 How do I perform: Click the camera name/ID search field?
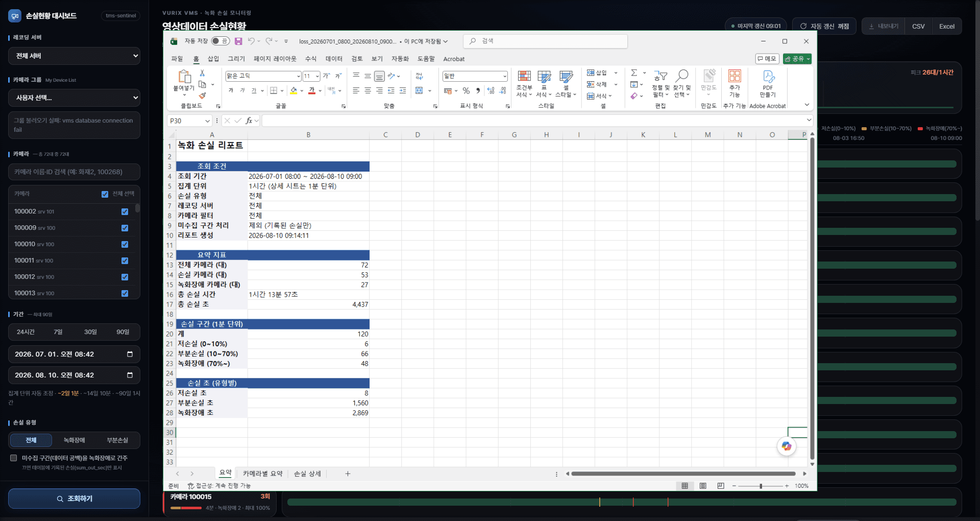[74, 172]
